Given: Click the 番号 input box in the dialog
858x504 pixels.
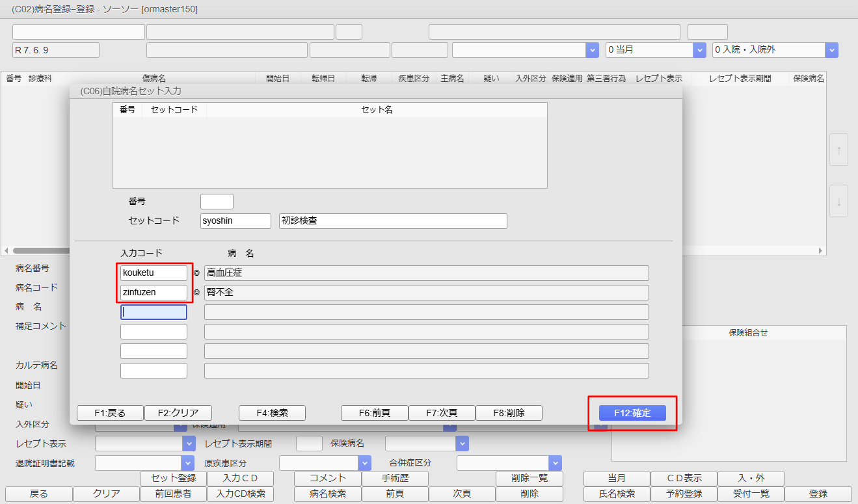Looking at the screenshot, I should 217,202.
